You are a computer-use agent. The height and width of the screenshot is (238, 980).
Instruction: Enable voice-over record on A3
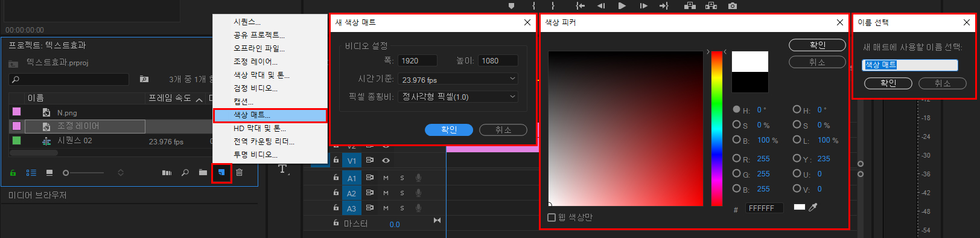418,208
